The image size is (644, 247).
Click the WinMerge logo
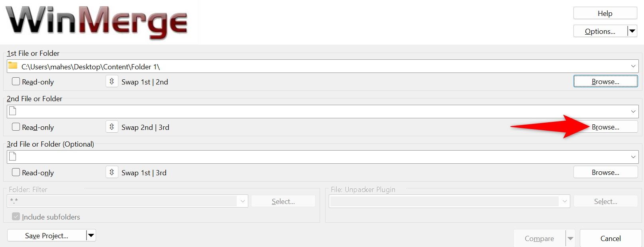point(96,22)
